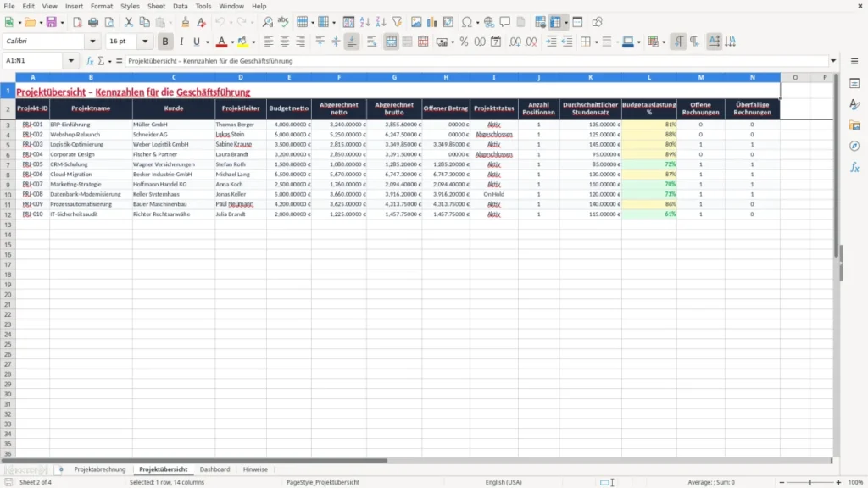Click the Insert Pivot Table icon

(x=448, y=22)
